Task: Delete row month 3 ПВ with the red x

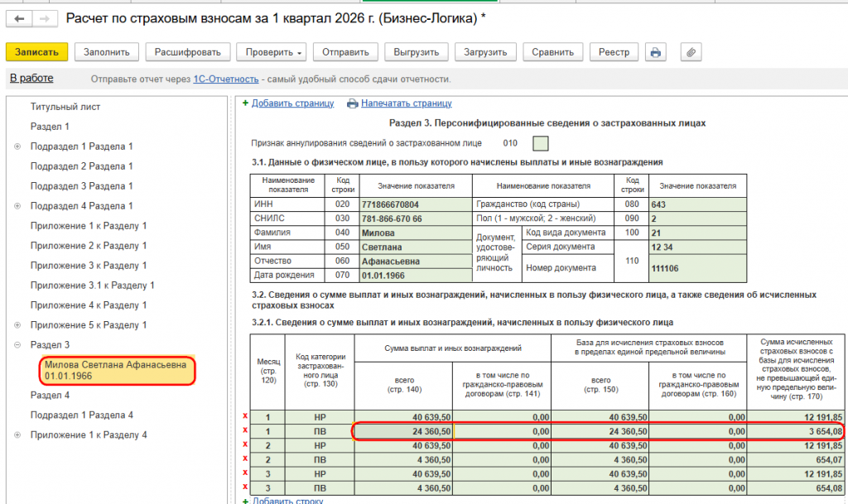Action: click(245, 487)
